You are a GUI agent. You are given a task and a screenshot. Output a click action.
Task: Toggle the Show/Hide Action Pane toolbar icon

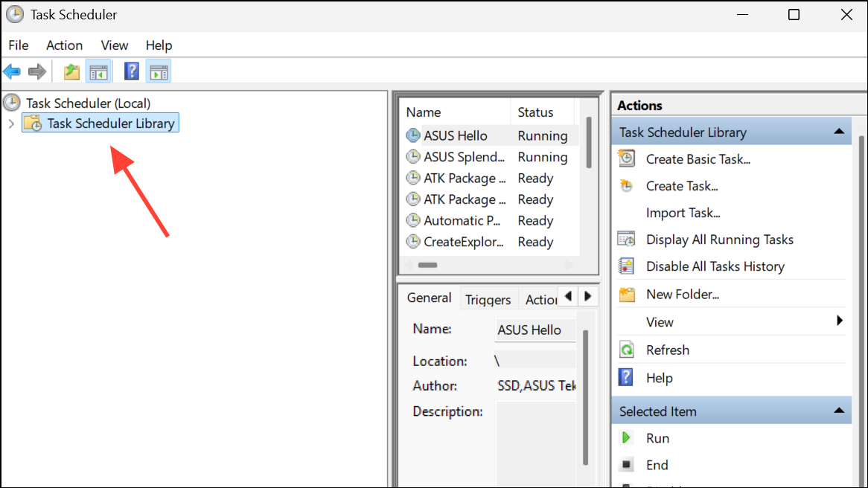click(x=159, y=71)
